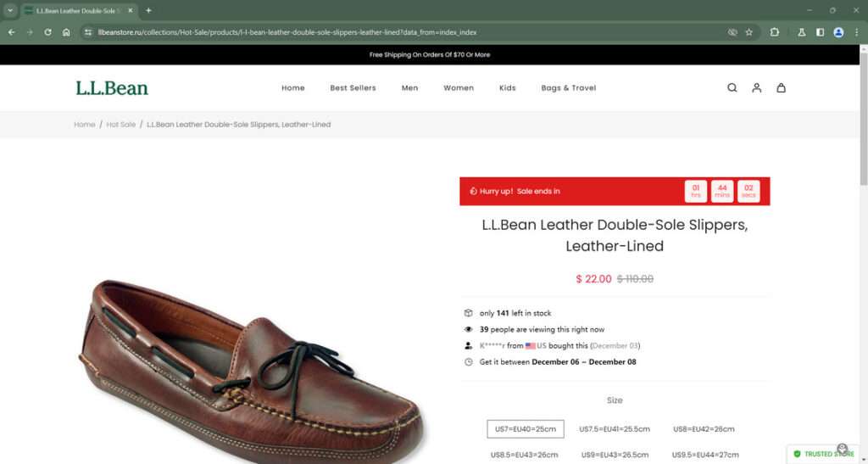The image size is (868, 464).
Task: Go to the Hot Sale breadcrumb link
Action: (x=120, y=125)
